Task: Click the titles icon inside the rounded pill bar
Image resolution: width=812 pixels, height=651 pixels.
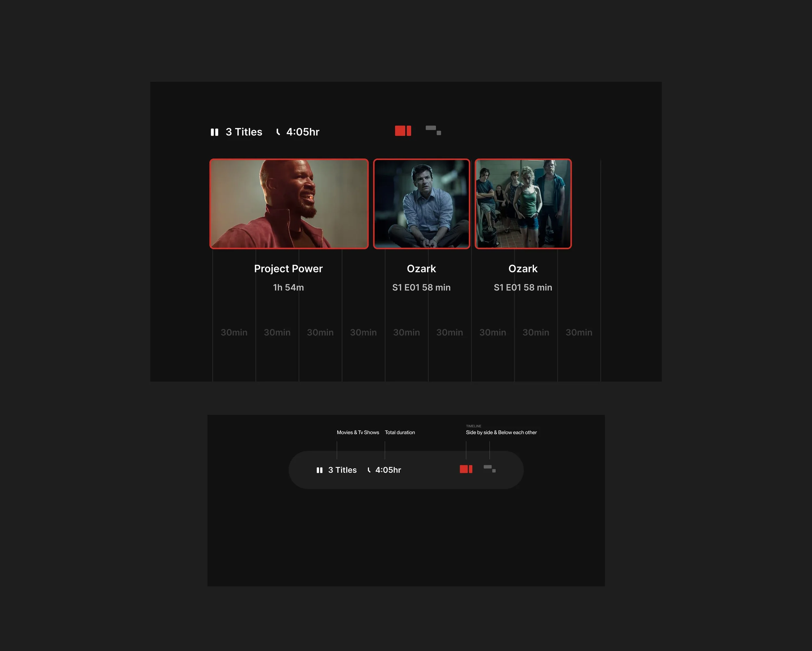Action: pos(319,470)
